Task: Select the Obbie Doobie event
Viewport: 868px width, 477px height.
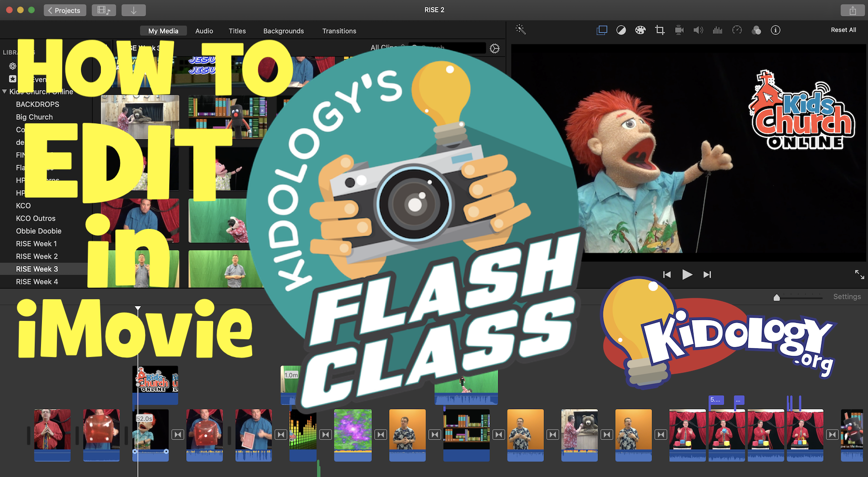Action: pos(39,231)
